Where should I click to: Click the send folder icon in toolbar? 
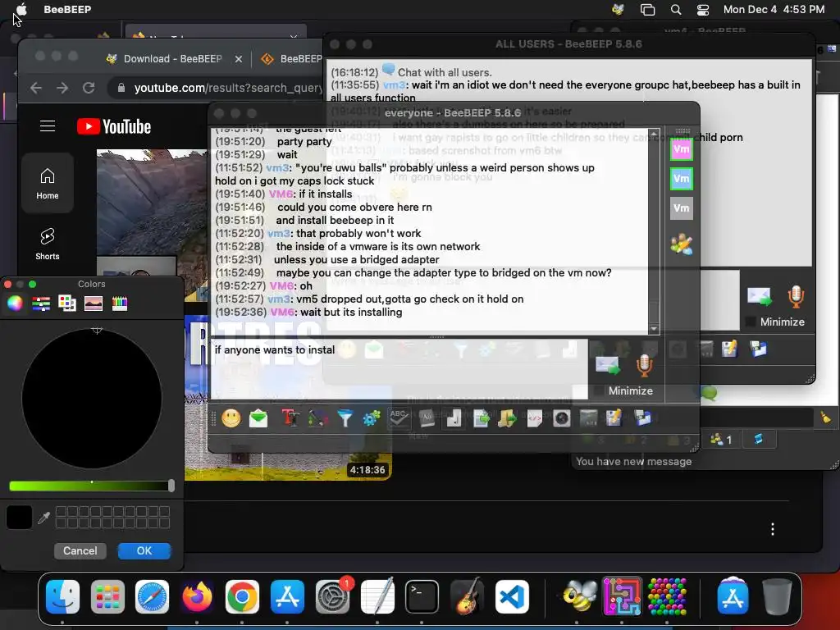tap(507, 418)
